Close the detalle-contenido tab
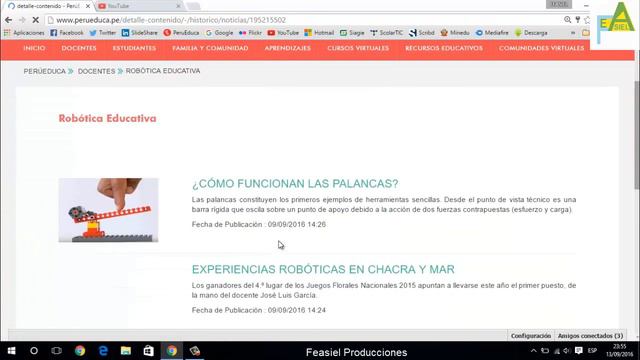 (x=88, y=6)
